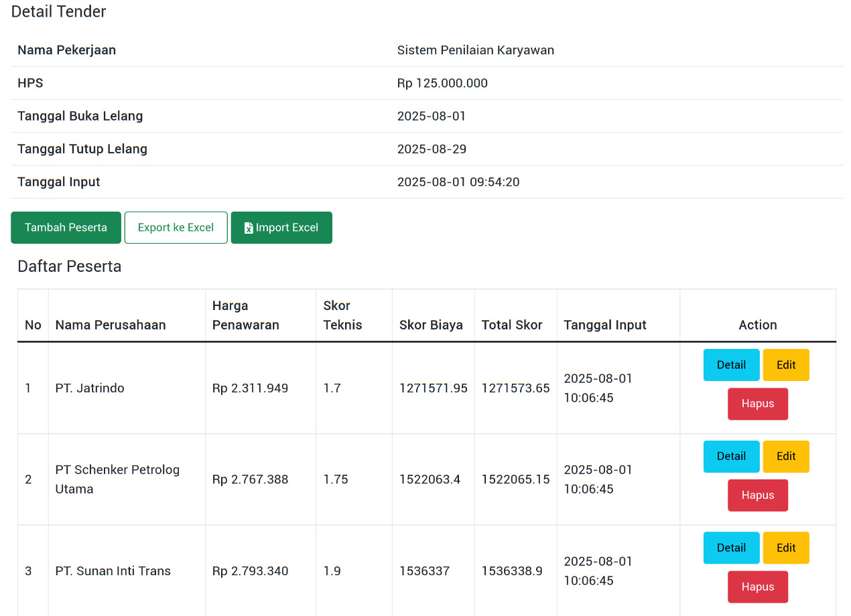Image resolution: width=851 pixels, height=616 pixels.
Task: Click the Harga Penawaran column header
Action: coord(246,315)
